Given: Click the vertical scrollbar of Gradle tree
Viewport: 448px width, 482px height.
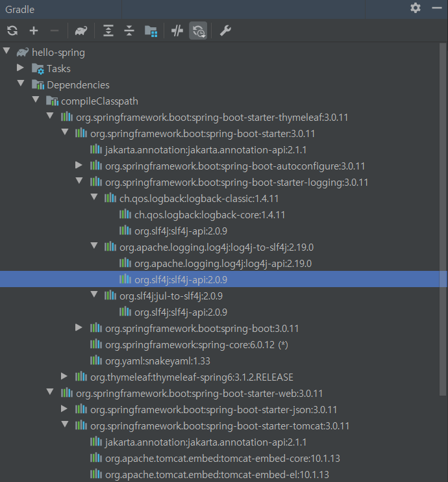Looking at the screenshot, I should tap(442, 220).
